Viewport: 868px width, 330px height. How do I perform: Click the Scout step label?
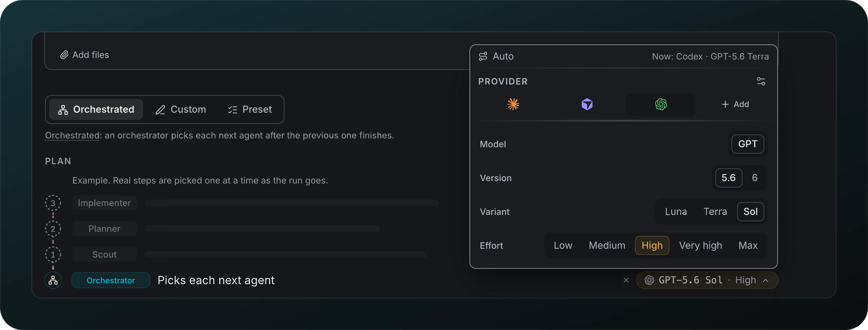[104, 254]
